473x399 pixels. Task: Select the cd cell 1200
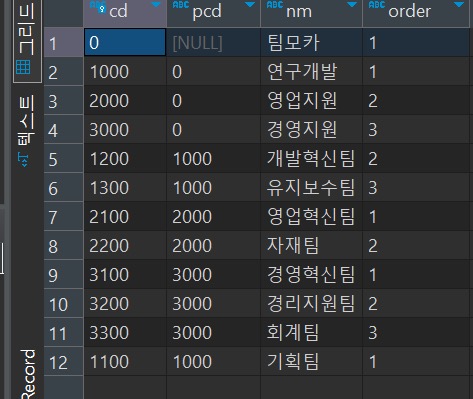click(x=125, y=158)
